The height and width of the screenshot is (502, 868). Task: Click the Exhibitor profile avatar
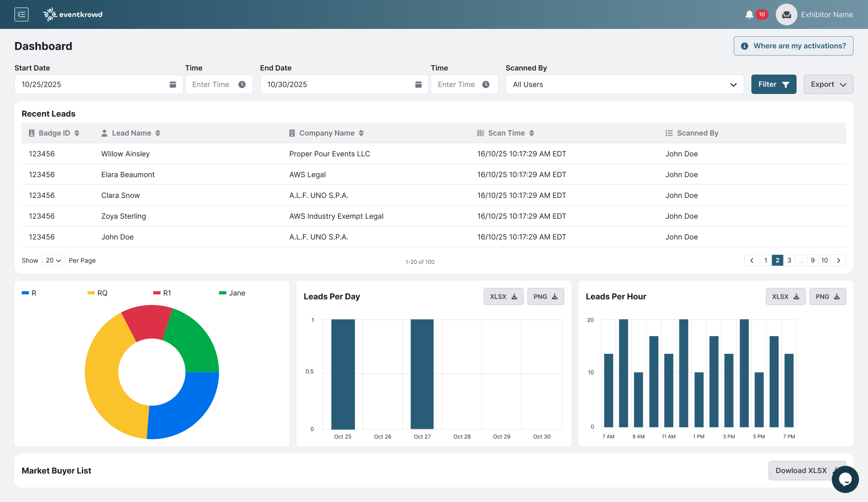786,14
